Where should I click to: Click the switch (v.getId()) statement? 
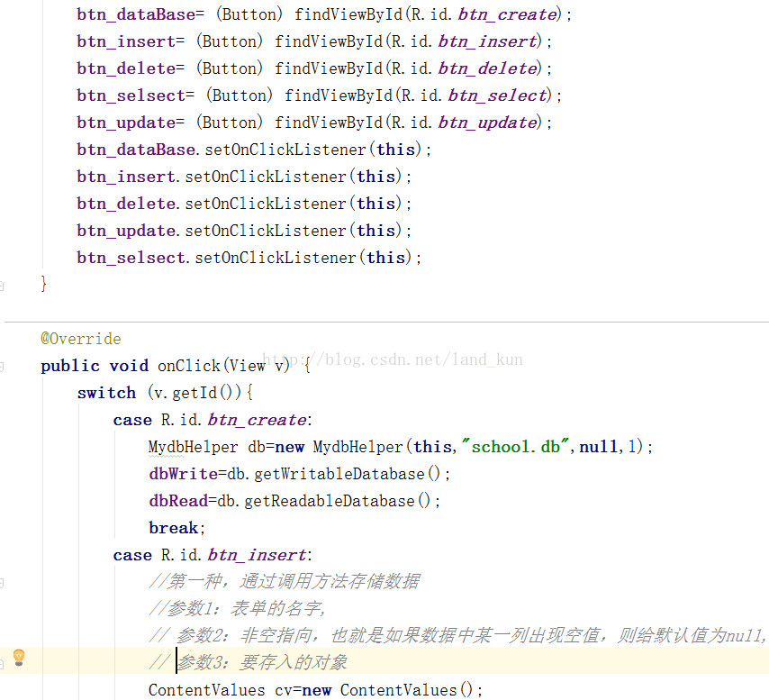[166, 393]
